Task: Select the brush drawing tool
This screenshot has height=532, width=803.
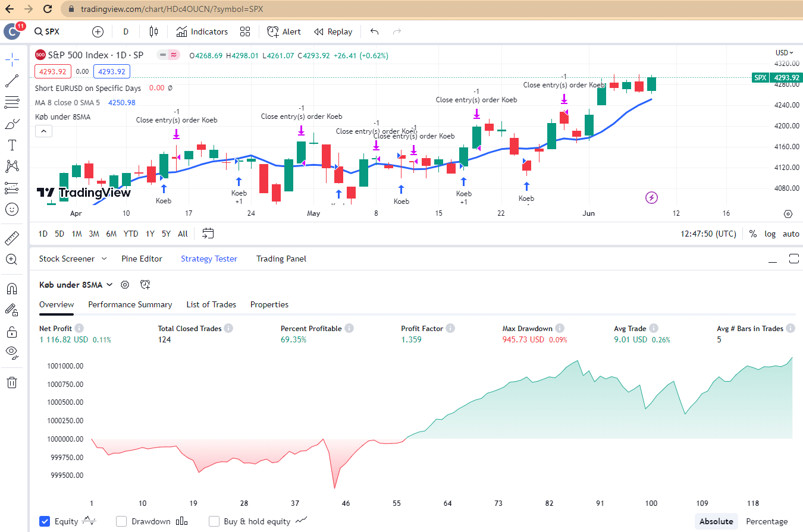Action: [12, 124]
